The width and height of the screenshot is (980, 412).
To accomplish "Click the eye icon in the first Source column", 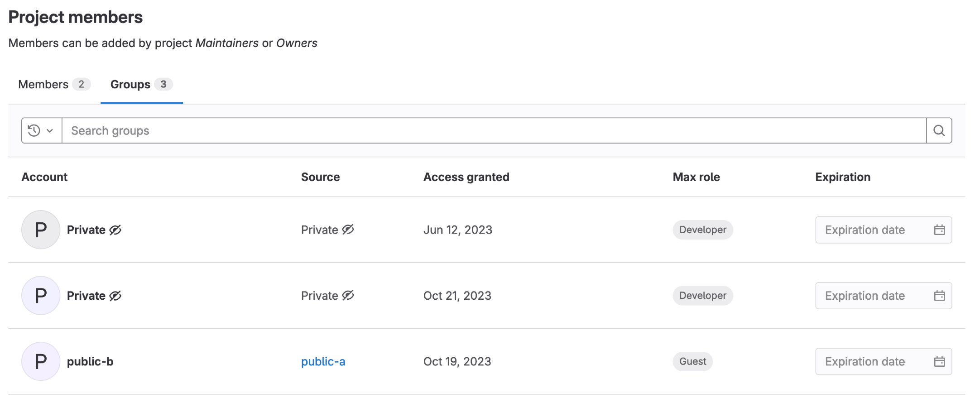I will [x=348, y=230].
